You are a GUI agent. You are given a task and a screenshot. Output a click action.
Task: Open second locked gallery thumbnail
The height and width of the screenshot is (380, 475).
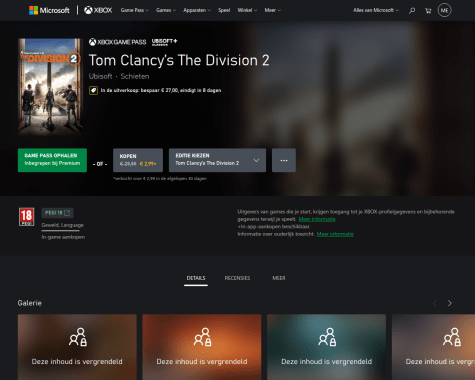[x=202, y=347]
